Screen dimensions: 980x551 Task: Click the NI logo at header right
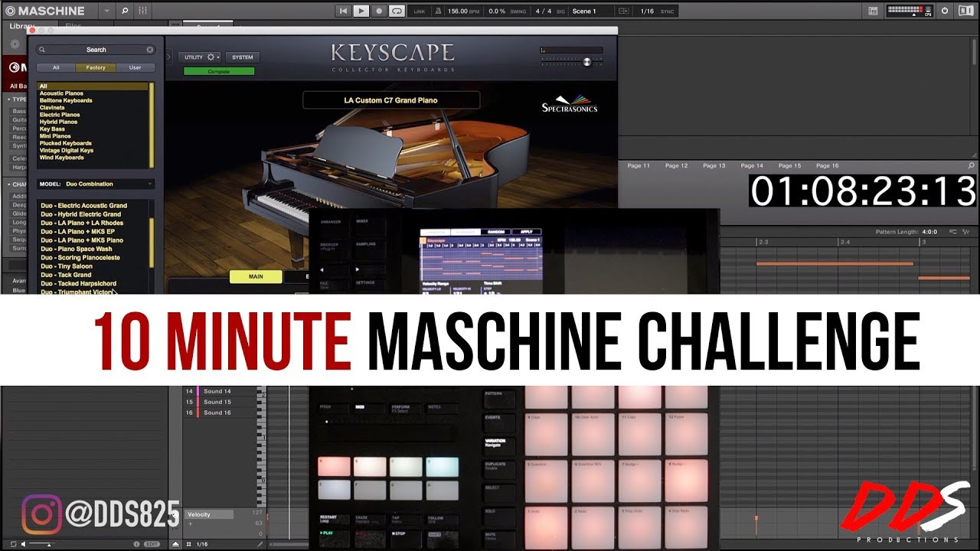(965, 11)
